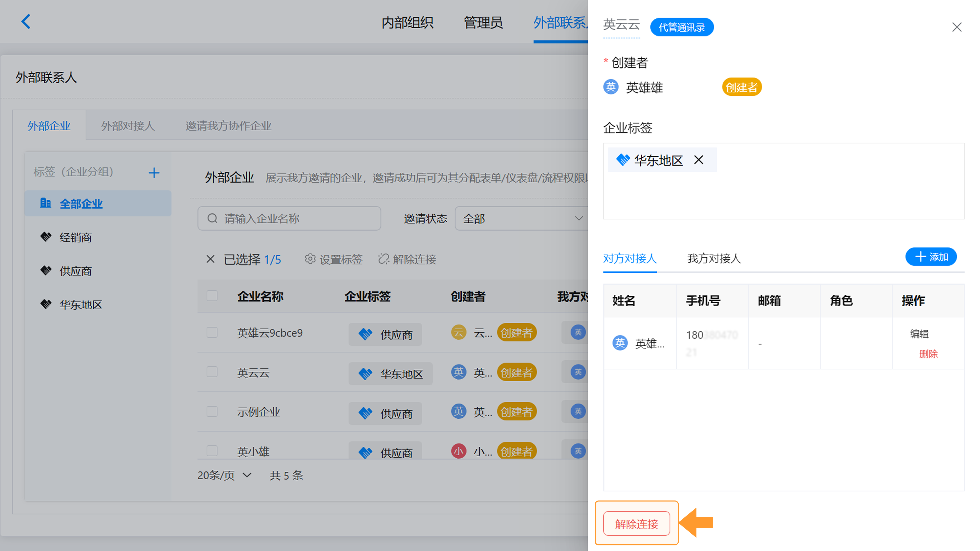Screen dimensions: 980x551
Task: Select the 外部对接人 sub-tab
Action: tap(128, 126)
